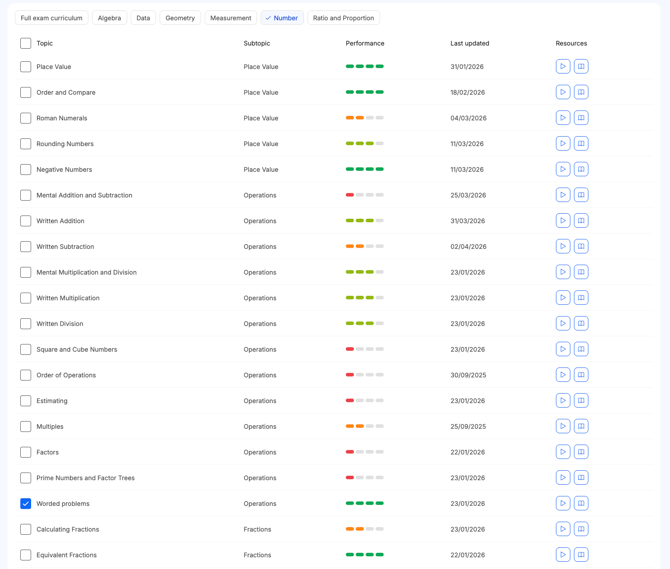This screenshot has height=569, width=670.
Task: Play video resource for Place Value
Action: (x=563, y=67)
